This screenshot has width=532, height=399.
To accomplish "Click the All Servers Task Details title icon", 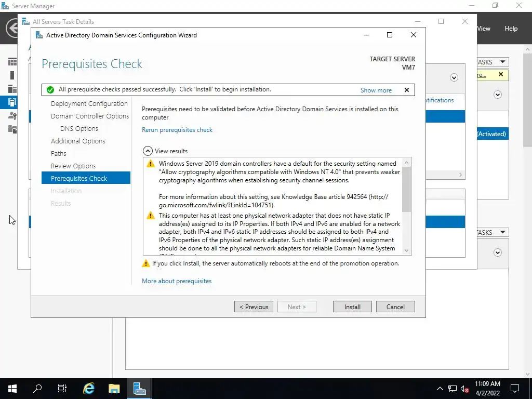I will coord(26,22).
